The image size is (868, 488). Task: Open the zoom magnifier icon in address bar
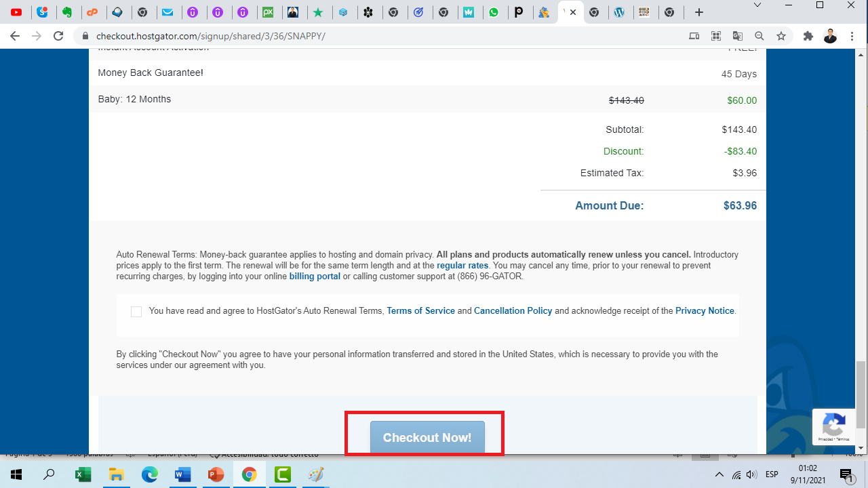[x=759, y=36]
